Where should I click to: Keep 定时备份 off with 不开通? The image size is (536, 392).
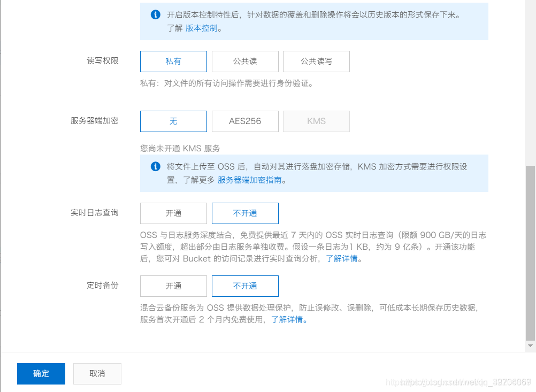tap(245, 286)
